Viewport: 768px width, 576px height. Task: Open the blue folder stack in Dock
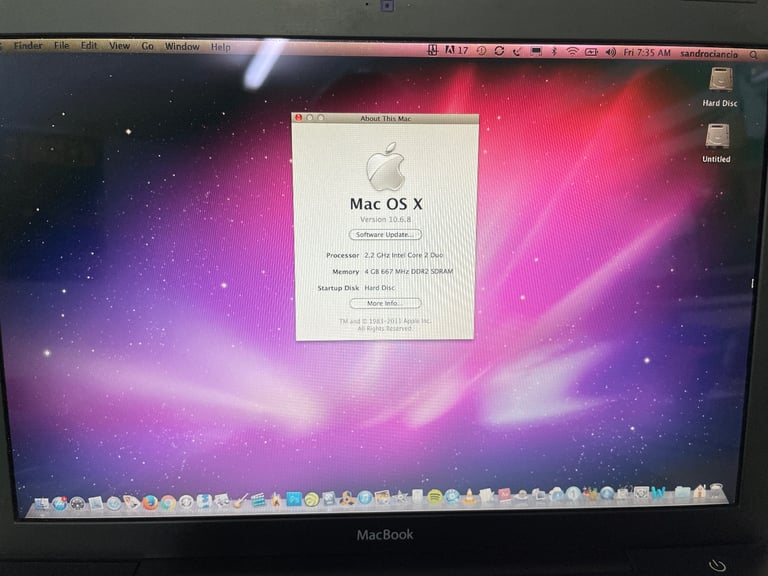pyautogui.click(x=683, y=492)
